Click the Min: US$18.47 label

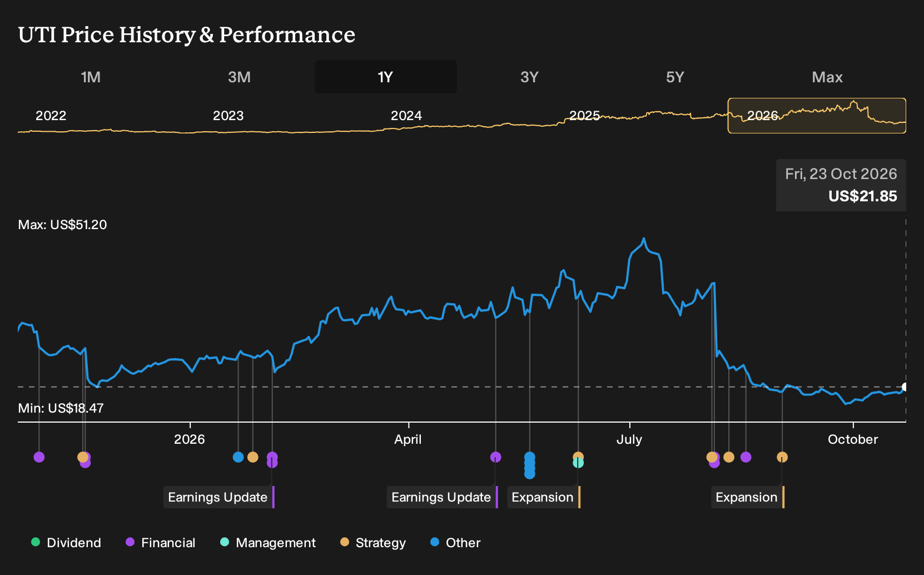pos(61,408)
